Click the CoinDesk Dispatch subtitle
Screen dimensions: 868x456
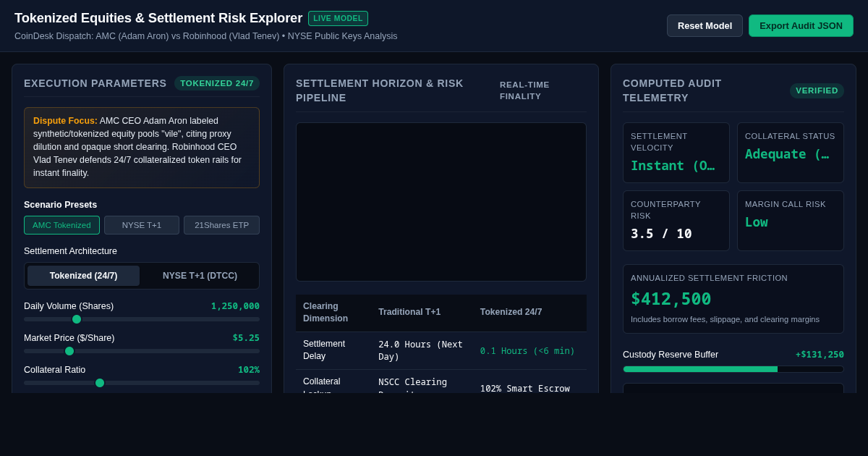(206, 36)
